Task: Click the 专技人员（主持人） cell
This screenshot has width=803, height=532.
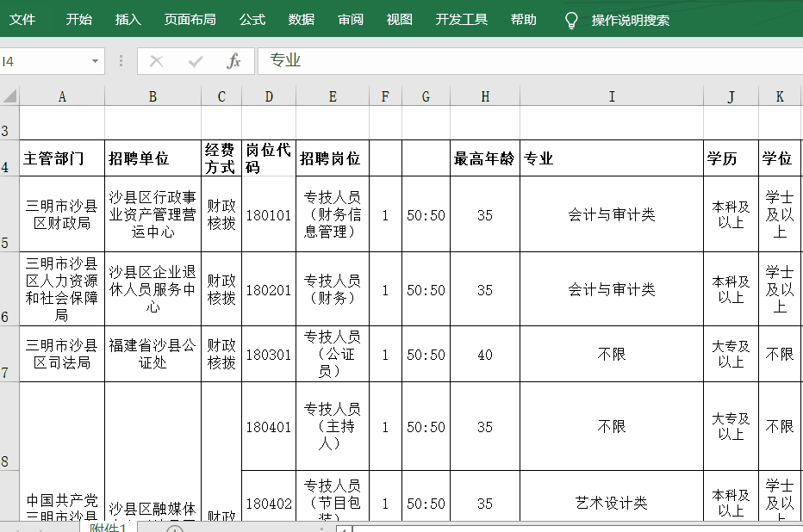Action: coord(333,426)
